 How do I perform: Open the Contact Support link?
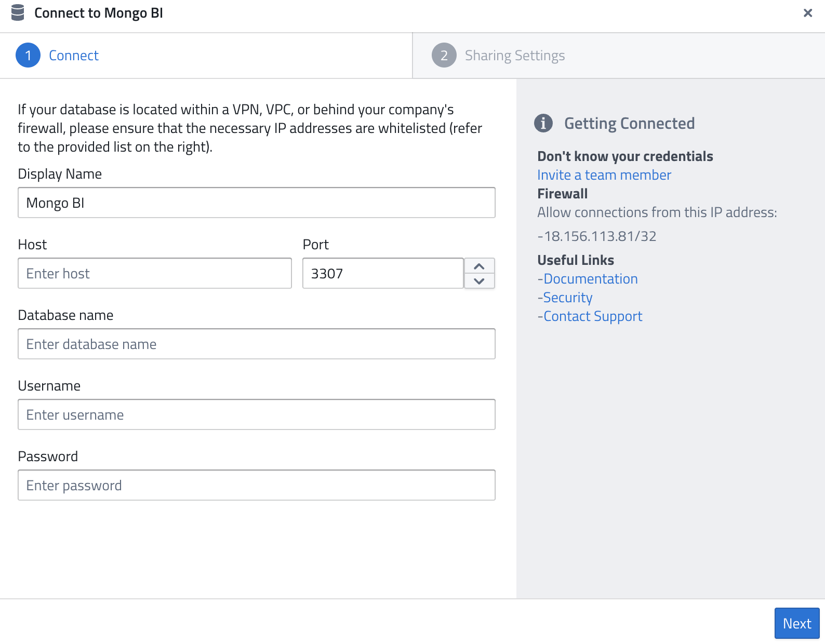pyautogui.click(x=592, y=316)
